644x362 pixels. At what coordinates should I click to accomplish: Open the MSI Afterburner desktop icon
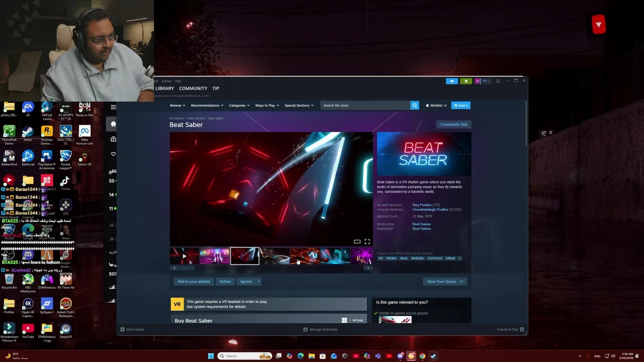[x=28, y=284]
